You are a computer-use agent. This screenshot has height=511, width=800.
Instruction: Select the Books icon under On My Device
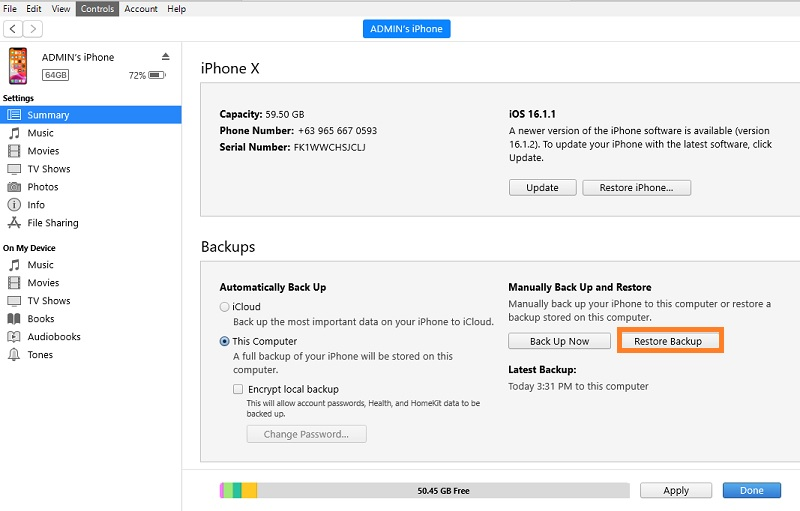point(15,319)
